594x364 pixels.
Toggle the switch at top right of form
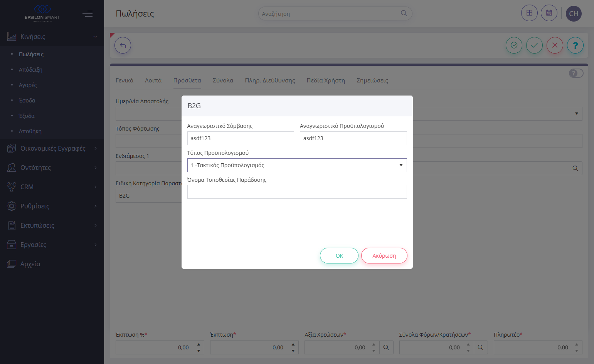pyautogui.click(x=576, y=73)
